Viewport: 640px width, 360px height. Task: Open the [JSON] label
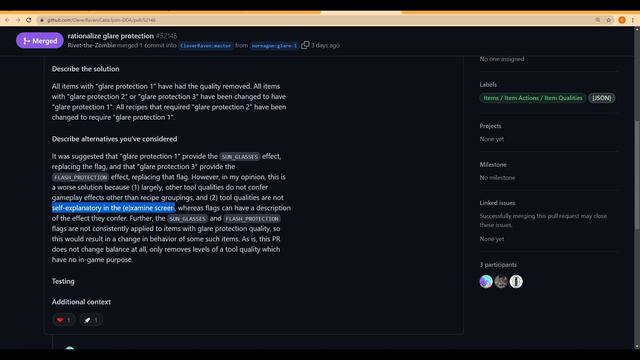(x=602, y=98)
